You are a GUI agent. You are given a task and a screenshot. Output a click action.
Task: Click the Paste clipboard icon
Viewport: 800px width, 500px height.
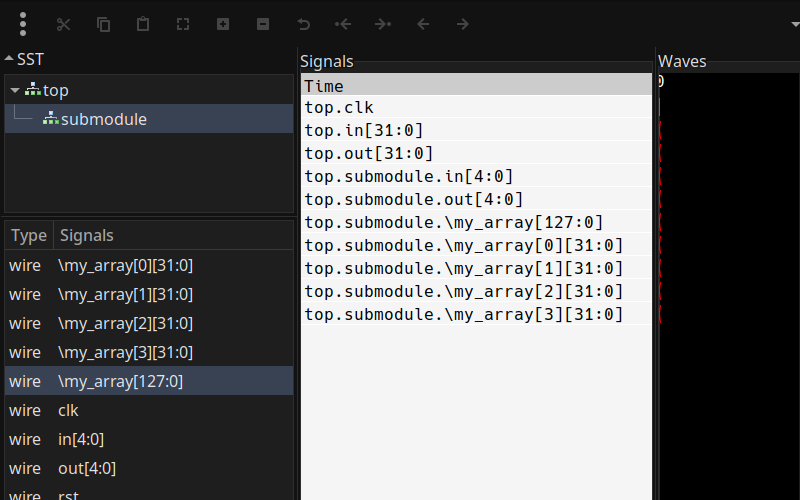[143, 24]
